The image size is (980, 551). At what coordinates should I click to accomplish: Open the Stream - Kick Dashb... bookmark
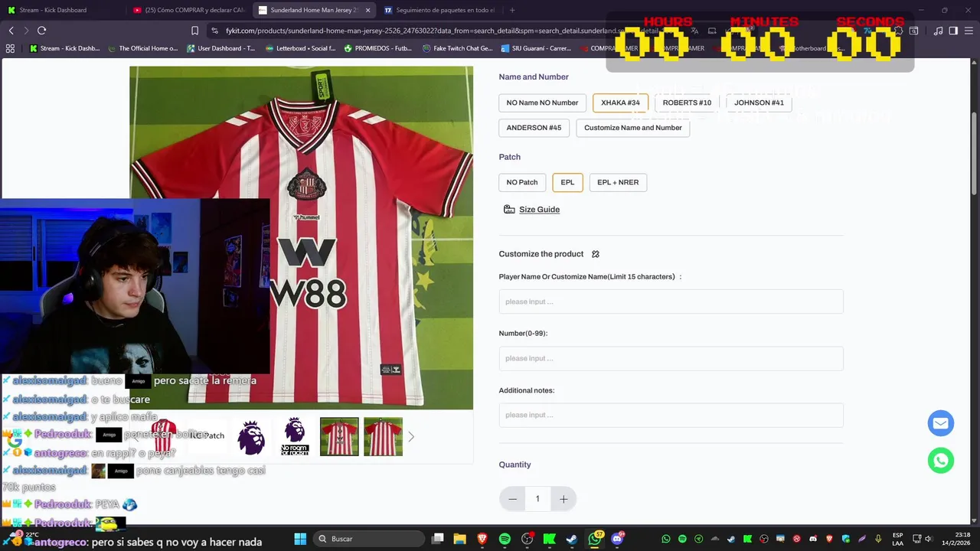pos(65,48)
